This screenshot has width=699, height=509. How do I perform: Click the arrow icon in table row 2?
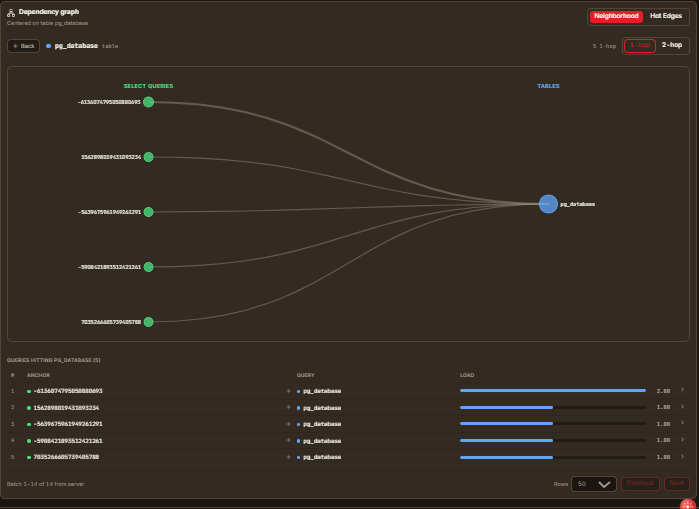[288, 407]
